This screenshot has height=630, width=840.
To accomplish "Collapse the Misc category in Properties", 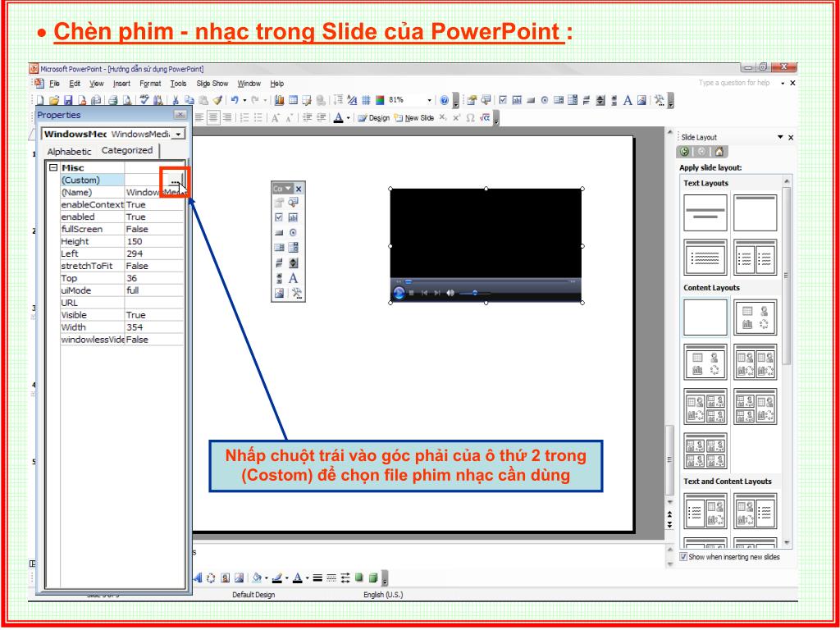I will 53,167.
